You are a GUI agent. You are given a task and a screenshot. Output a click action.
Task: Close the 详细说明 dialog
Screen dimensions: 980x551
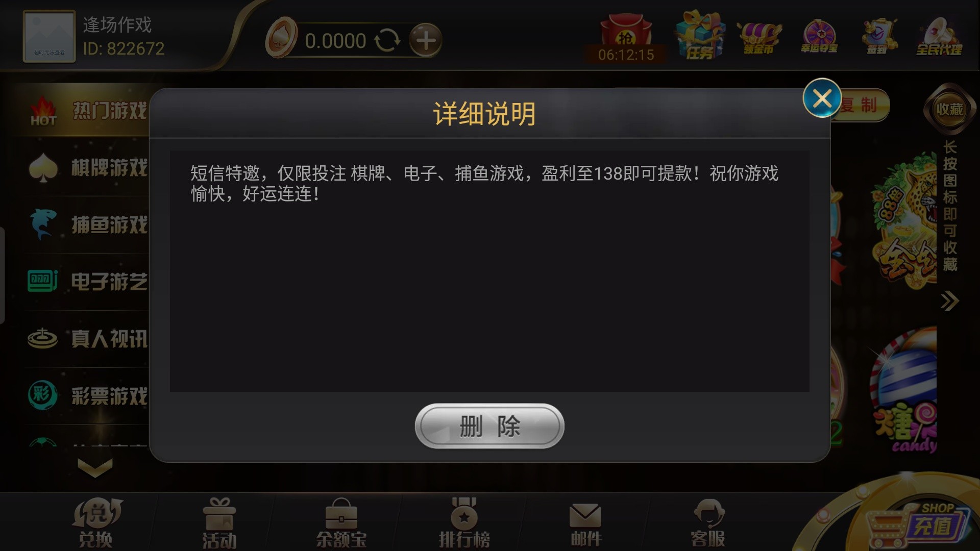822,98
